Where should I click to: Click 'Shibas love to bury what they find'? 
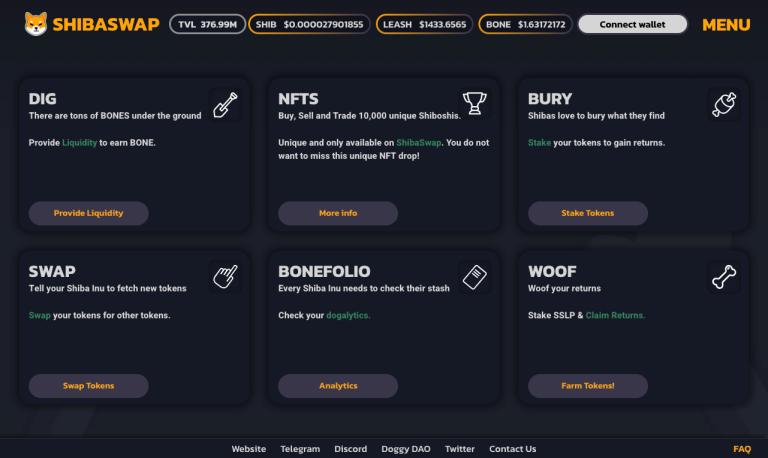pyautogui.click(x=596, y=116)
